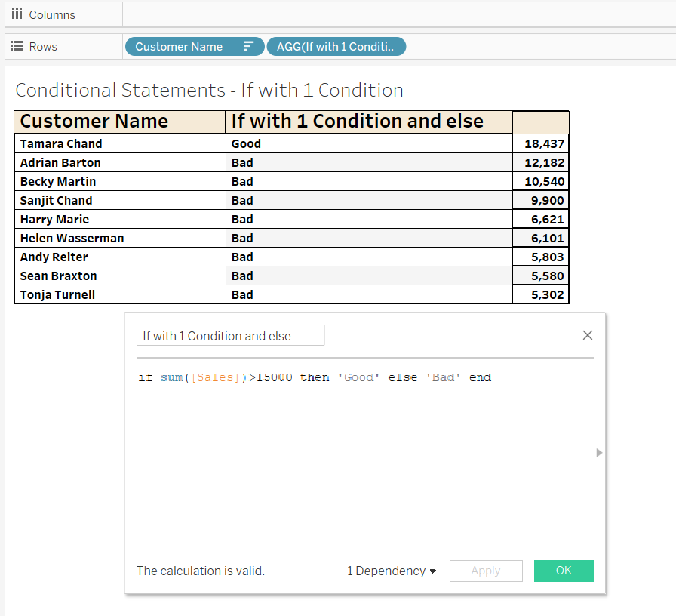This screenshot has width=676, height=616.
Task: Select Harry Marie row name
Action: [x=54, y=220]
